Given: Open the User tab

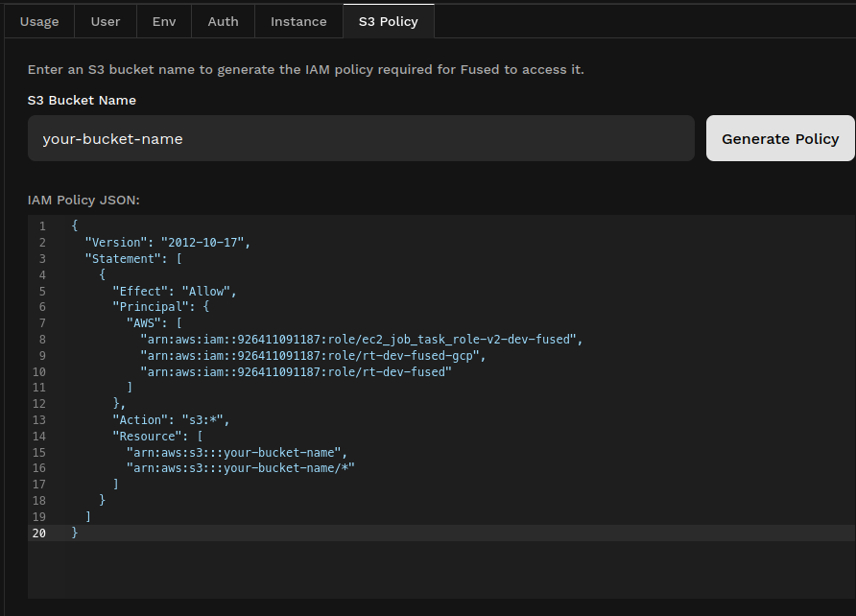Looking at the screenshot, I should pos(106,21).
